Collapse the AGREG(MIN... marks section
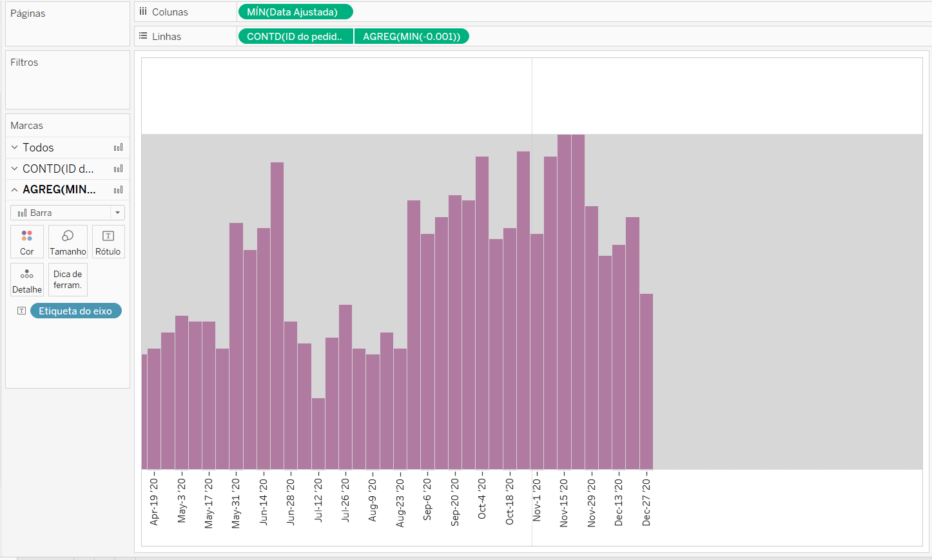The height and width of the screenshot is (560, 932). click(15, 189)
